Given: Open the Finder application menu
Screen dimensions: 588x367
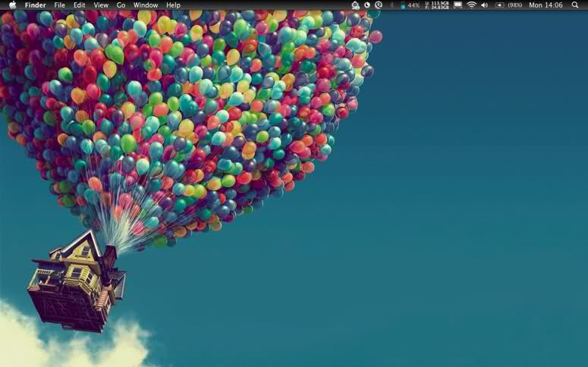Looking at the screenshot, I should coord(35,5).
